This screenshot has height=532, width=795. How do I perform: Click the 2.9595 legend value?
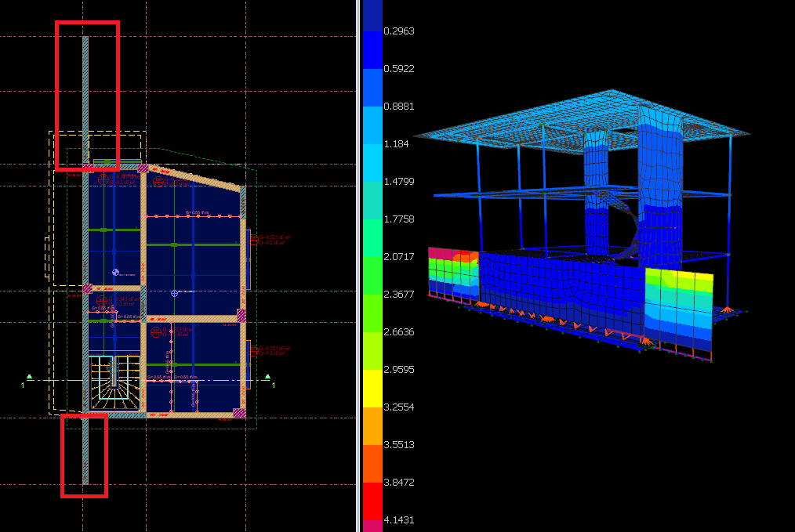coord(398,369)
